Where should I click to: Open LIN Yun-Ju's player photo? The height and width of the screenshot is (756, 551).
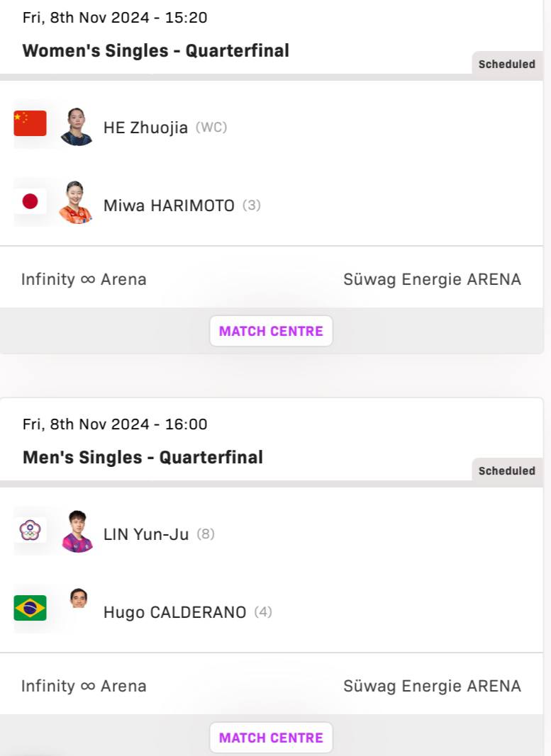point(77,531)
